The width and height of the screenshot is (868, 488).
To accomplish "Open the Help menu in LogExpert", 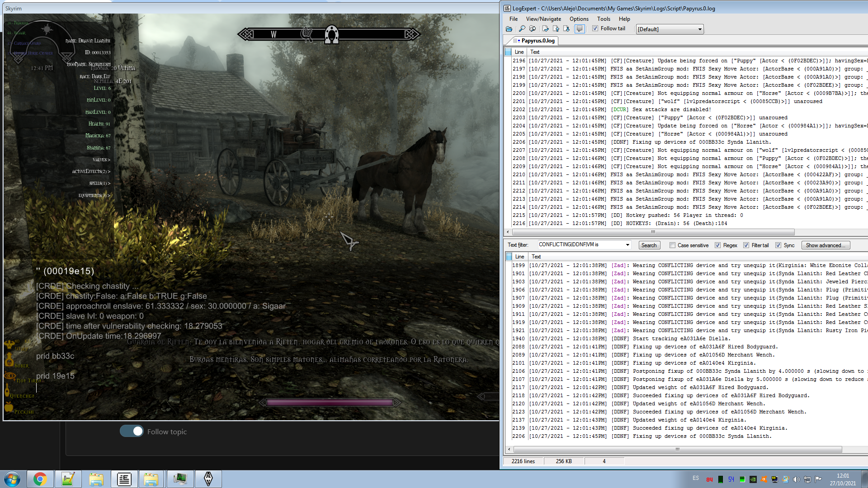I will coord(624,19).
